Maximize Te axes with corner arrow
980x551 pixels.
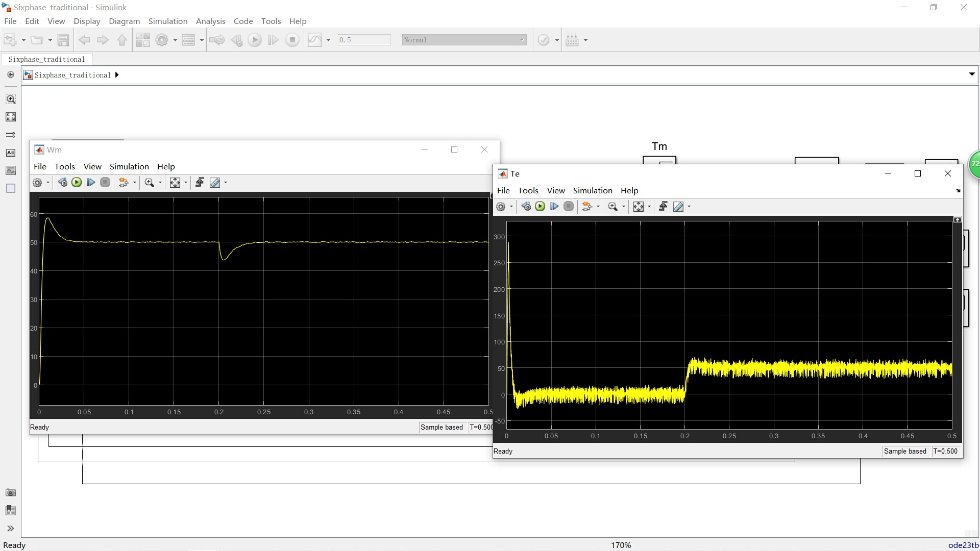pyautogui.click(x=958, y=219)
